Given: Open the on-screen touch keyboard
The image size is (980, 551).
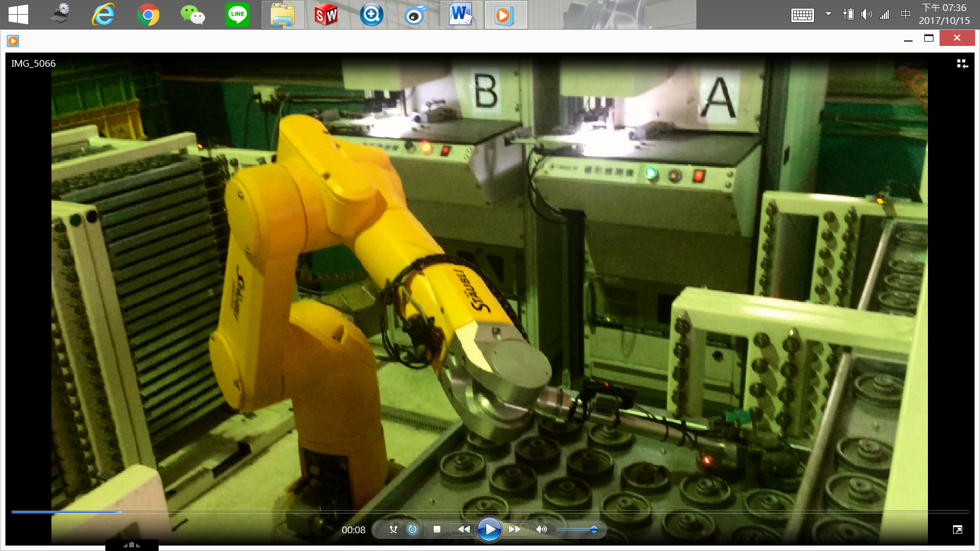Looking at the screenshot, I should [x=802, y=15].
